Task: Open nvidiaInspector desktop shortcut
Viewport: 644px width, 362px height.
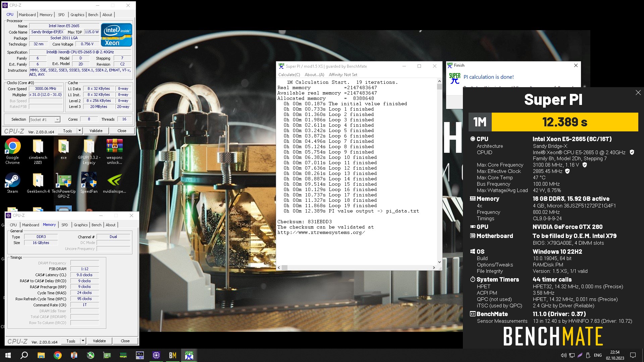Action: click(x=114, y=183)
